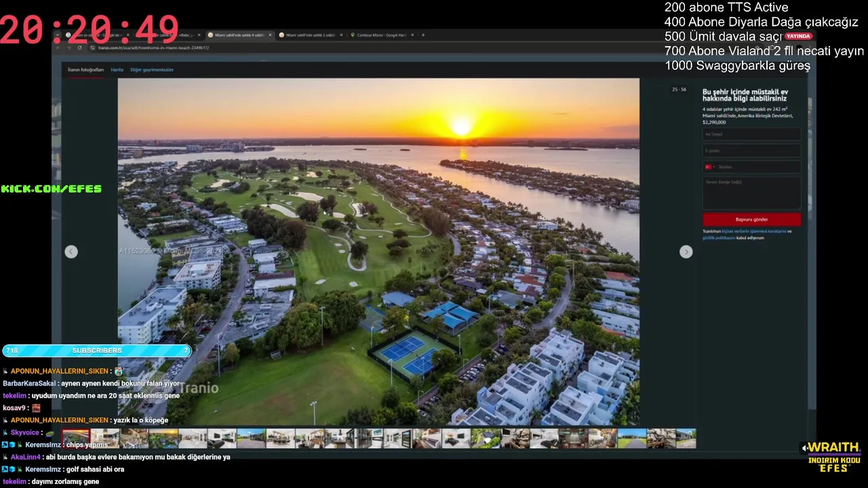Open the Turkish flag country code dropdown

709,167
